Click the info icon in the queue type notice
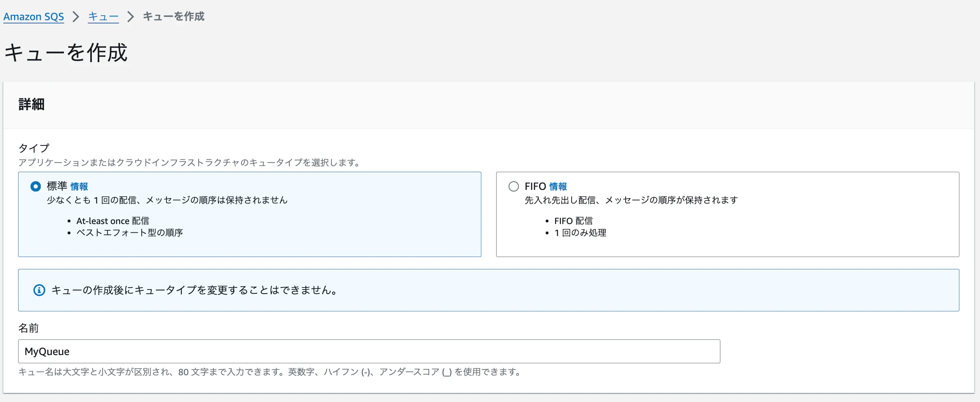The width and height of the screenshot is (980, 402). [39, 290]
